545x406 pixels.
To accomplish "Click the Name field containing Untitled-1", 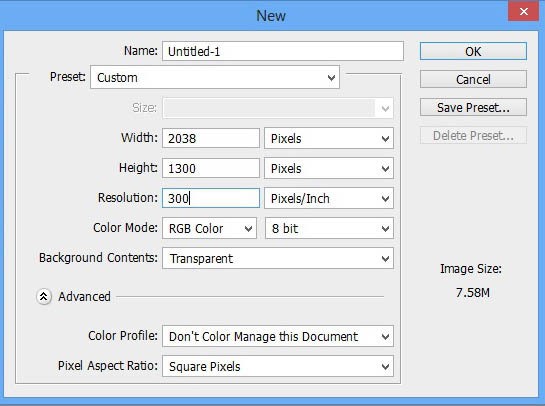I will click(283, 51).
